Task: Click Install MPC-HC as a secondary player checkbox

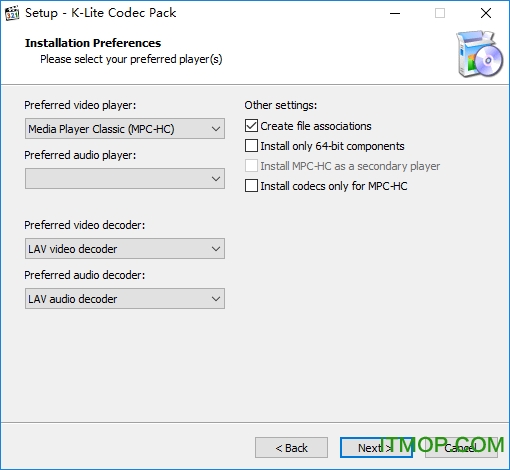Action: pyautogui.click(x=251, y=166)
